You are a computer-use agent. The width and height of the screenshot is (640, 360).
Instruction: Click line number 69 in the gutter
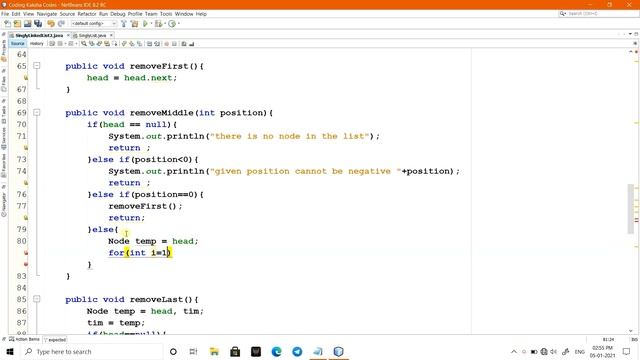22,112
